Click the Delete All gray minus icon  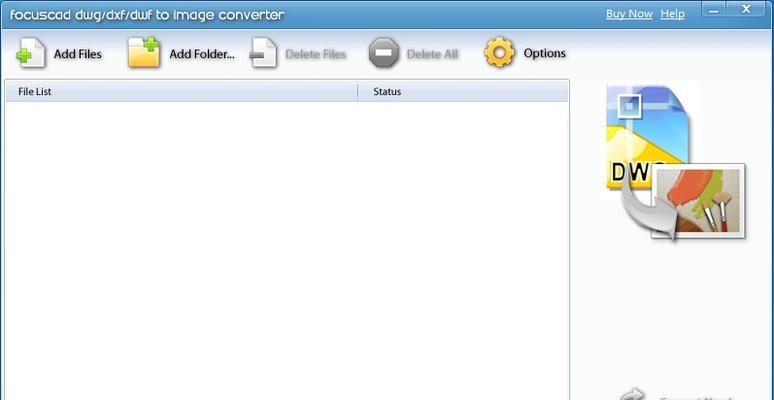(384, 52)
